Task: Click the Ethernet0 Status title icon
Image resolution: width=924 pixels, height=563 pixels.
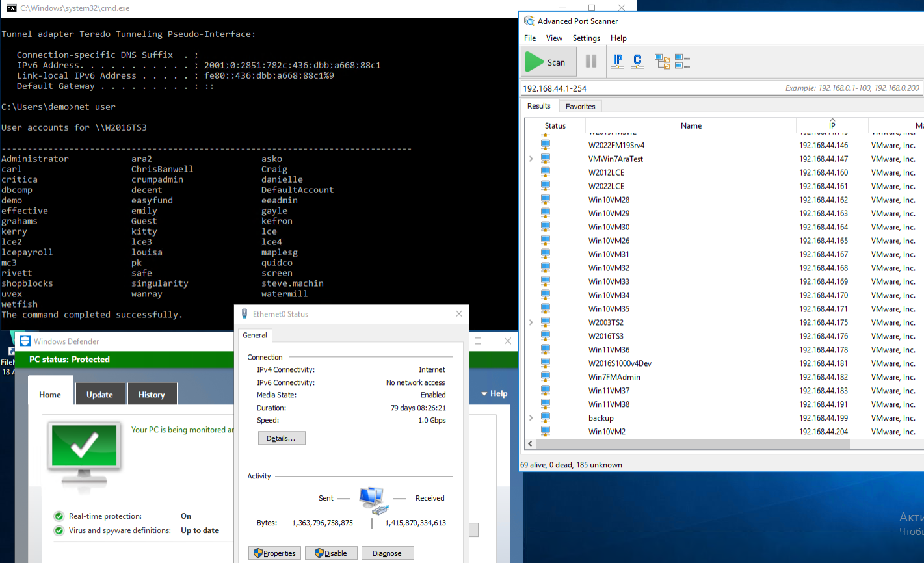Action: click(x=244, y=313)
